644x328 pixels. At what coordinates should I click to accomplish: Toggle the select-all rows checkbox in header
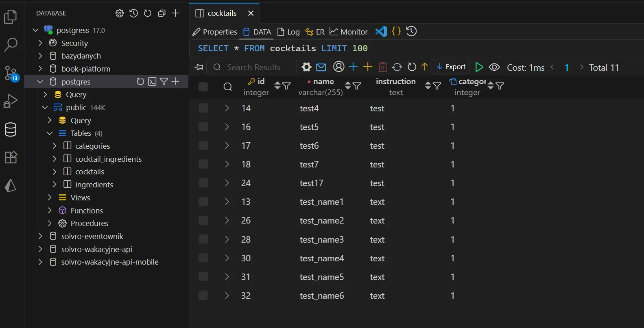point(203,87)
